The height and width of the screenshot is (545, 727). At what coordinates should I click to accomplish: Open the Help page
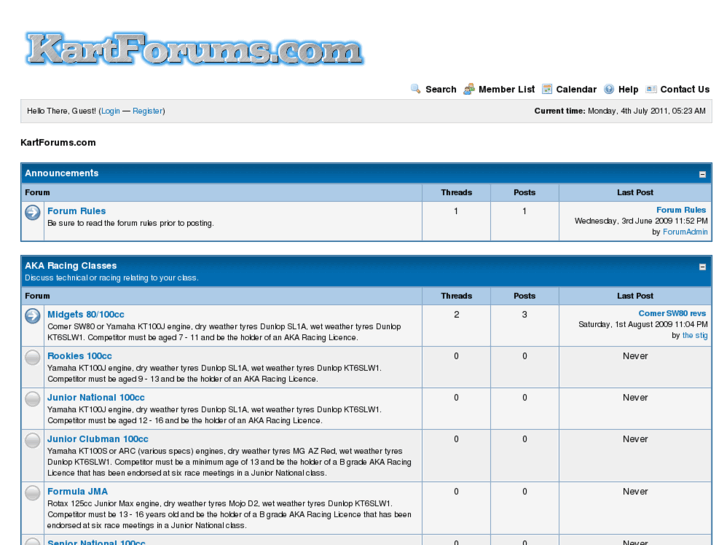628,89
